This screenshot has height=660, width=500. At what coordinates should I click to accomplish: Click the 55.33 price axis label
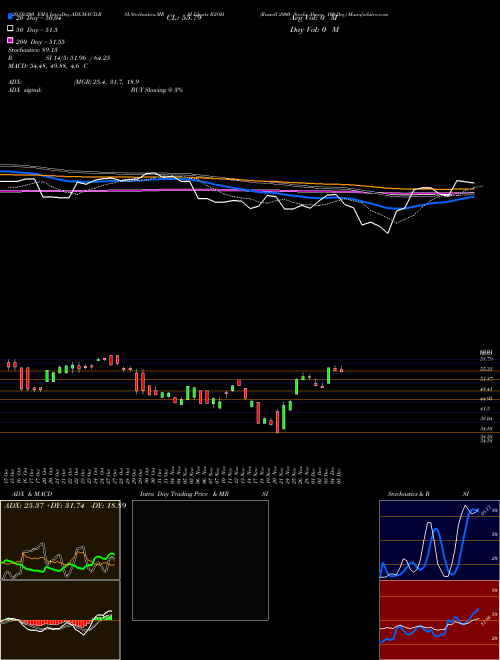pyautogui.click(x=486, y=369)
